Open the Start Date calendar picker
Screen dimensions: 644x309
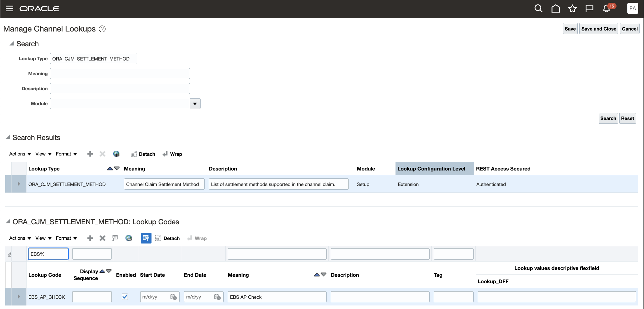coord(173,297)
